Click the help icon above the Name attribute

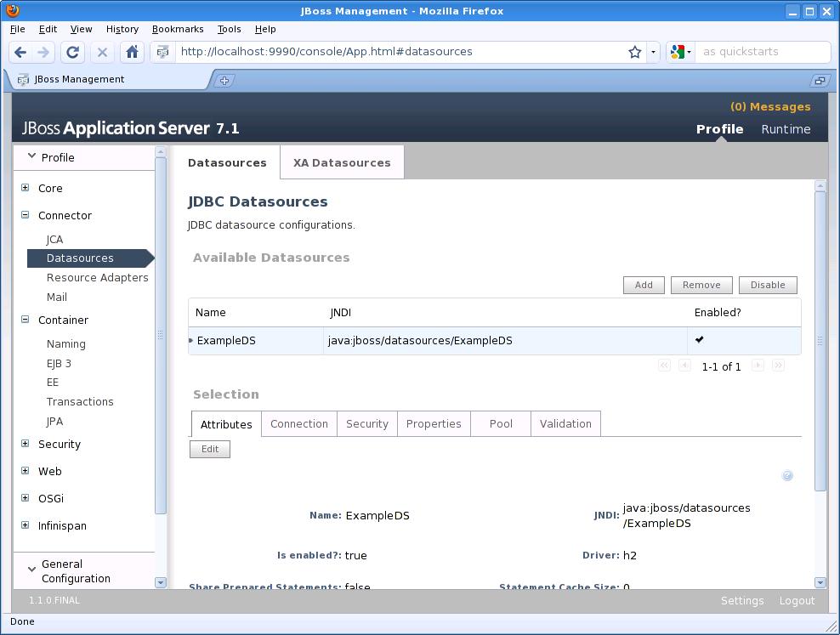pyautogui.click(x=787, y=475)
